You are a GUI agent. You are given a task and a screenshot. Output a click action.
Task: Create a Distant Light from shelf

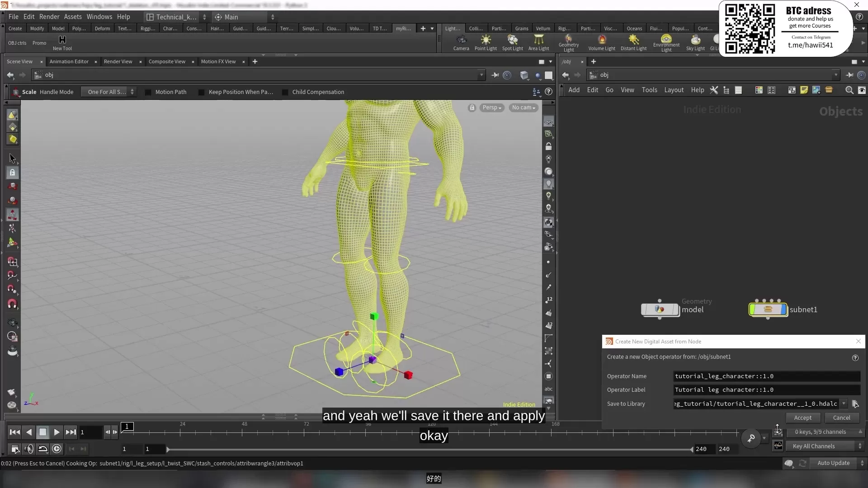pyautogui.click(x=633, y=42)
